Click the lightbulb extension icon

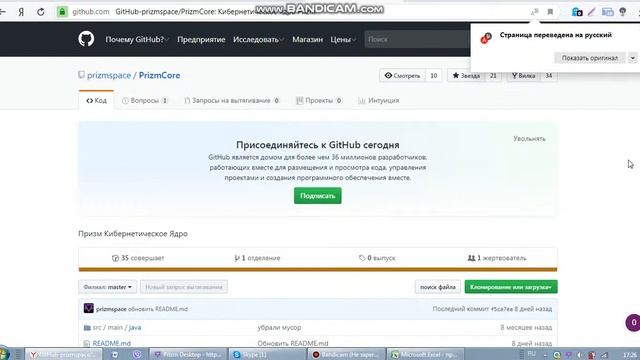click(x=622, y=12)
